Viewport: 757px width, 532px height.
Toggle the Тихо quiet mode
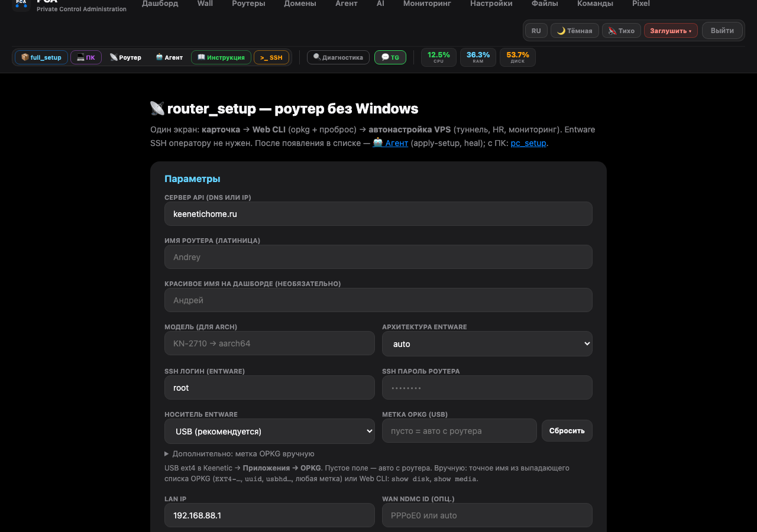pos(622,31)
